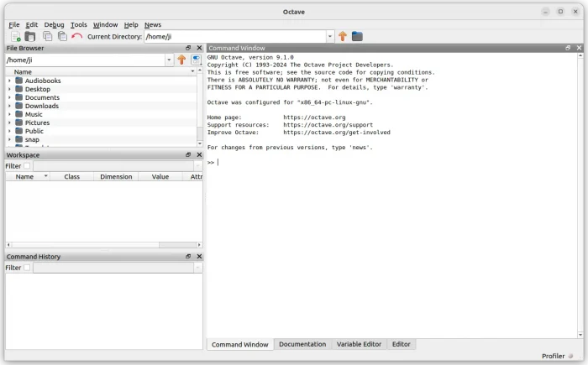Viewport: 588px width, 365px height.
Task: Go up one directory from main toolbar
Action: (x=343, y=36)
